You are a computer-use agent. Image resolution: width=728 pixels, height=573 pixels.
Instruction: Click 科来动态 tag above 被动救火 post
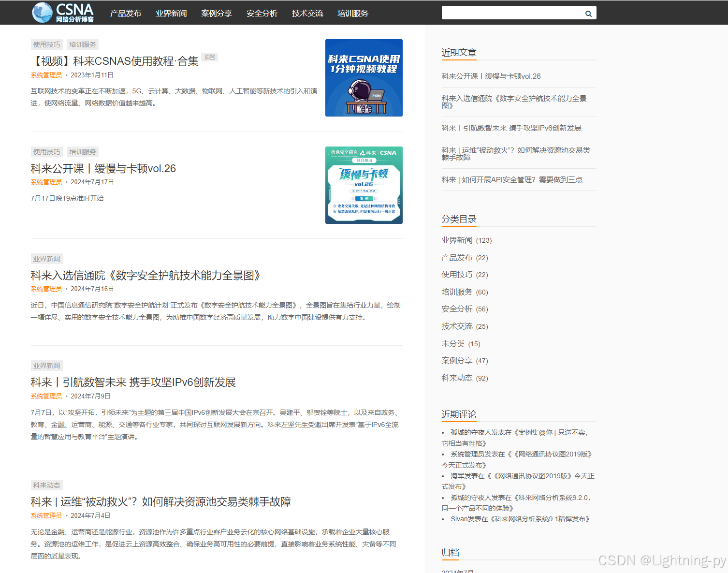tap(47, 485)
